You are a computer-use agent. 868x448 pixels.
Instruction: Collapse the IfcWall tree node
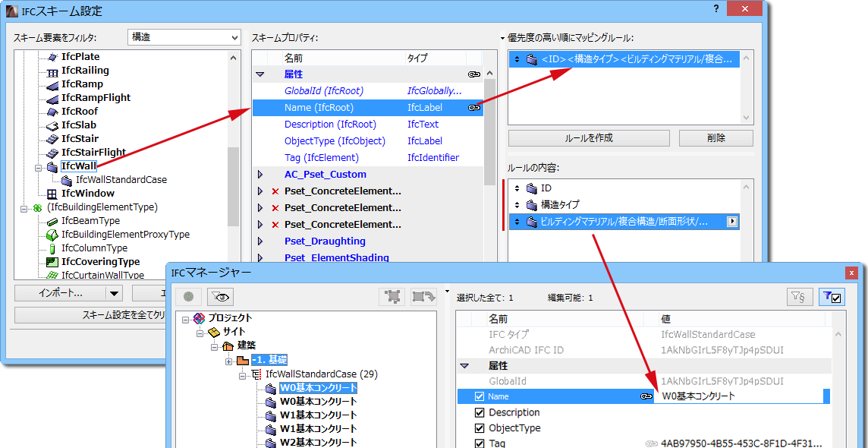click(38, 167)
